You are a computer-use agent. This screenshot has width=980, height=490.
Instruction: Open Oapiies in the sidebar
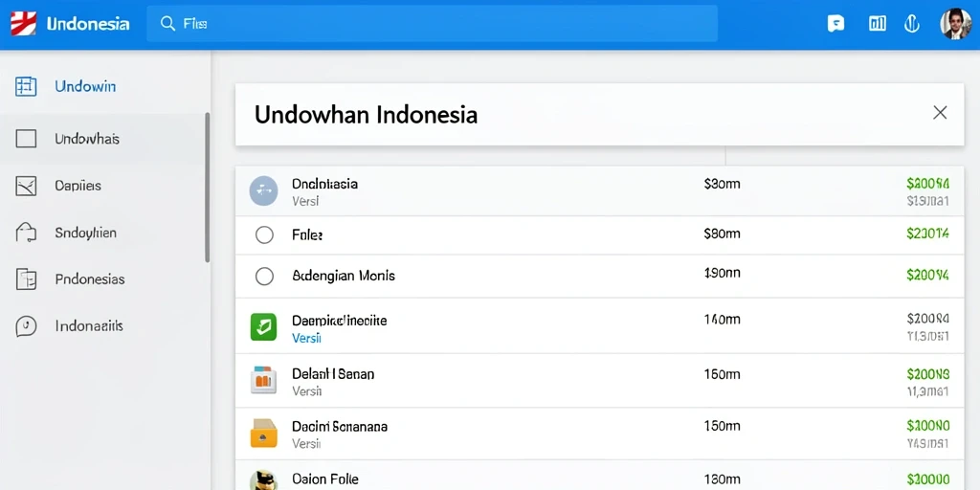78,186
